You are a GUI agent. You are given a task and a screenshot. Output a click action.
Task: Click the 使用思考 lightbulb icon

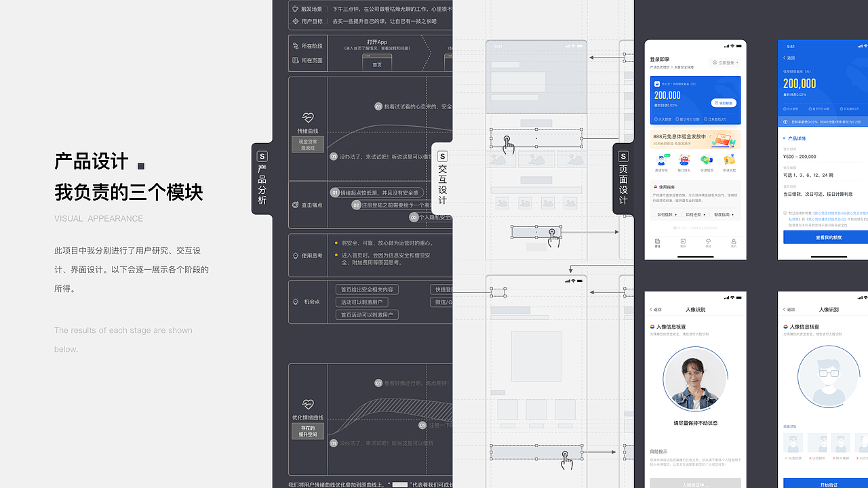coord(296,256)
